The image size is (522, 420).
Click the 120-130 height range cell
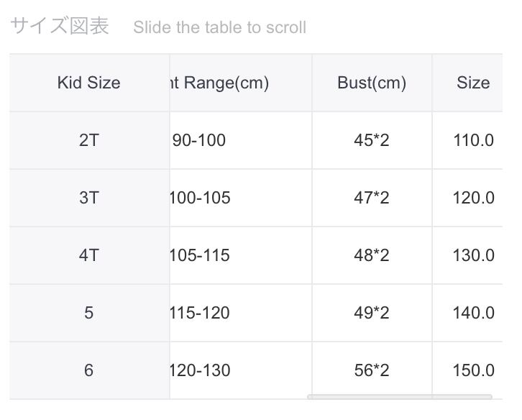[201, 370]
